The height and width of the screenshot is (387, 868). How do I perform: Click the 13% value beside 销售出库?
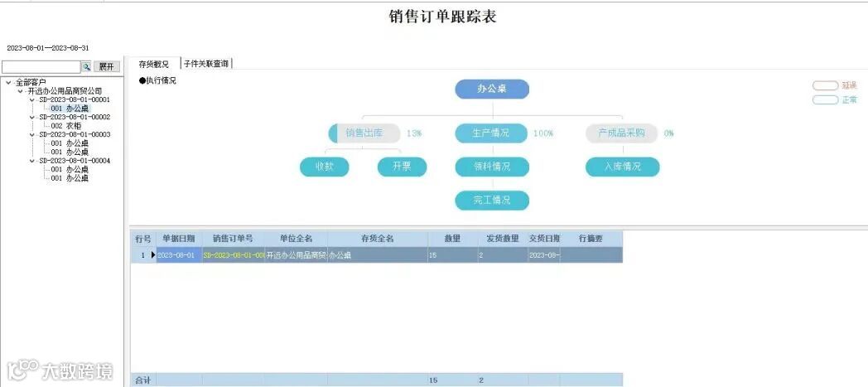point(414,133)
